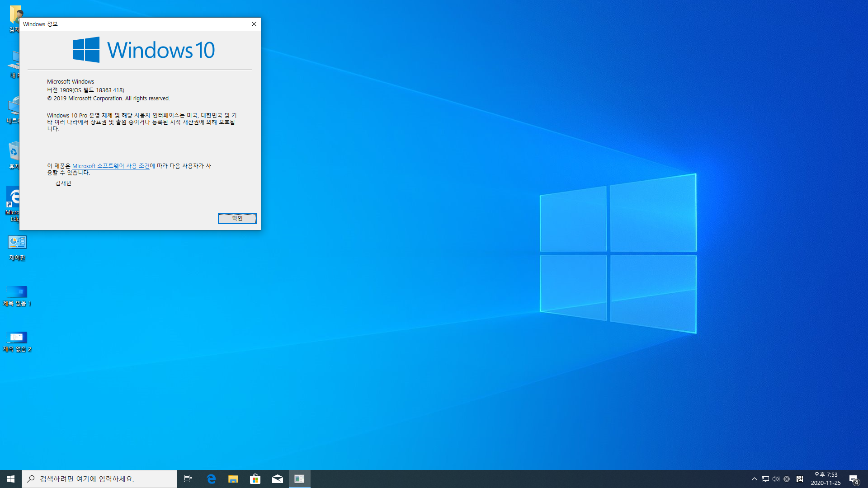Close the Windows 정보 dialog
Viewport: 868px width, 488px height.
[x=254, y=24]
